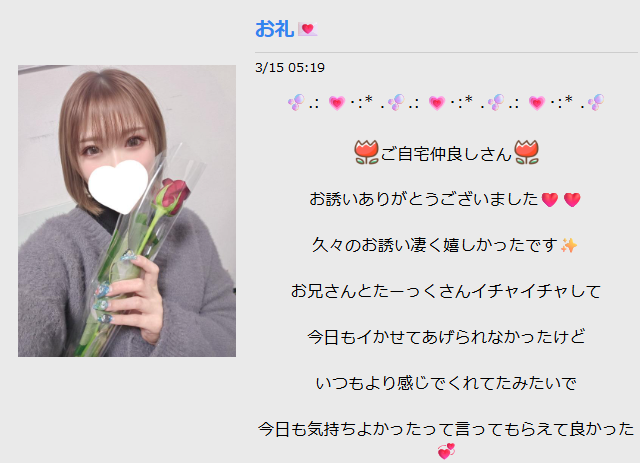Click the last red heart after ございました
This screenshot has width=640, height=463.
pos(571,200)
